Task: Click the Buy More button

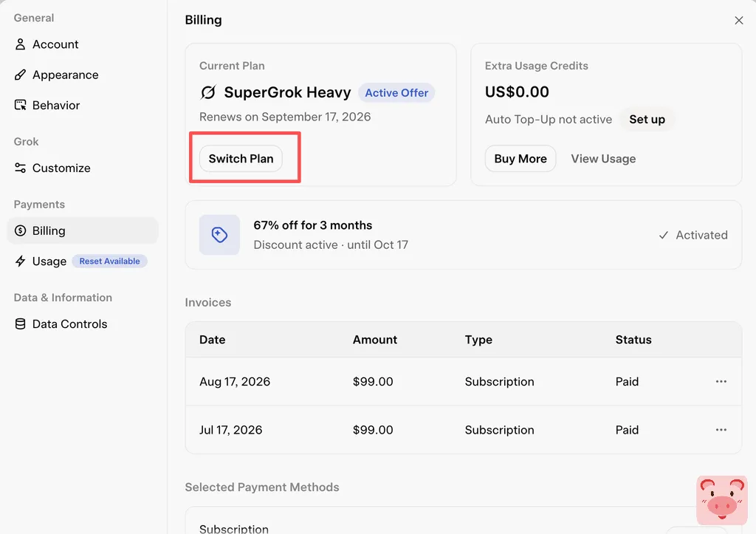Action: (520, 159)
